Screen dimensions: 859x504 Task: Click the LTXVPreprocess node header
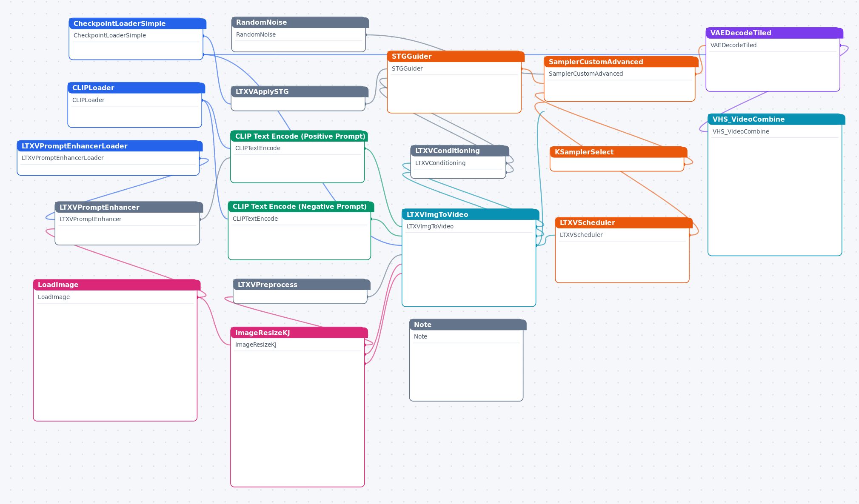(302, 285)
